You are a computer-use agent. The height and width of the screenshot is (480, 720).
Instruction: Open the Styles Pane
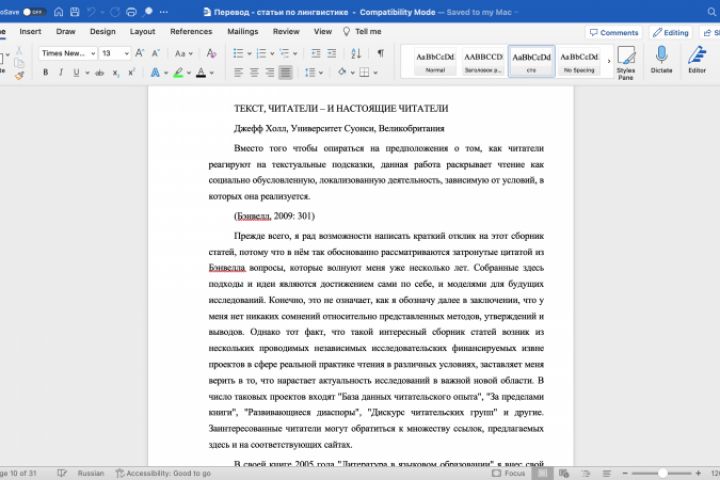625,62
